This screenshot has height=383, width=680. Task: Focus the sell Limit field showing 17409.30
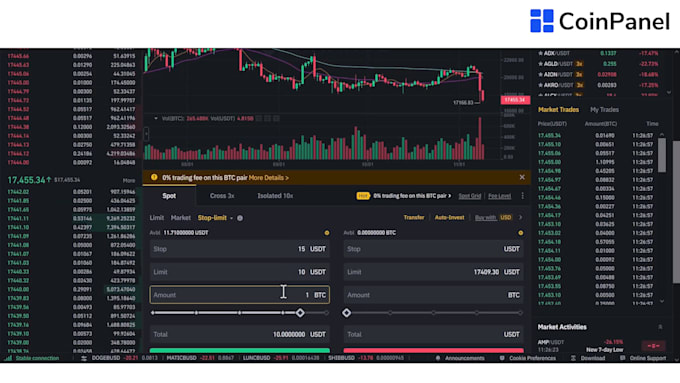pos(433,272)
